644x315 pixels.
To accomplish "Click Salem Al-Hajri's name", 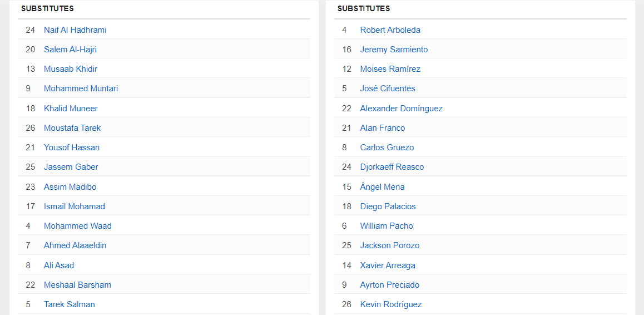I will 70,50.
